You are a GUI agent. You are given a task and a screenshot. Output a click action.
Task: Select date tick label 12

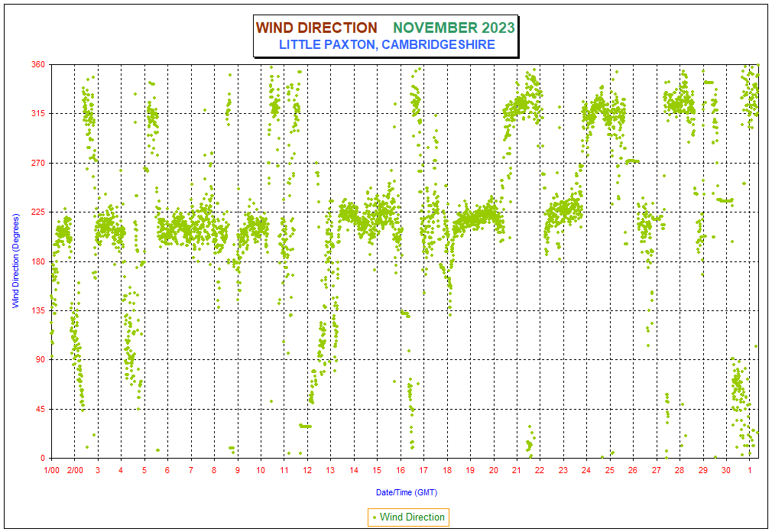(307, 470)
